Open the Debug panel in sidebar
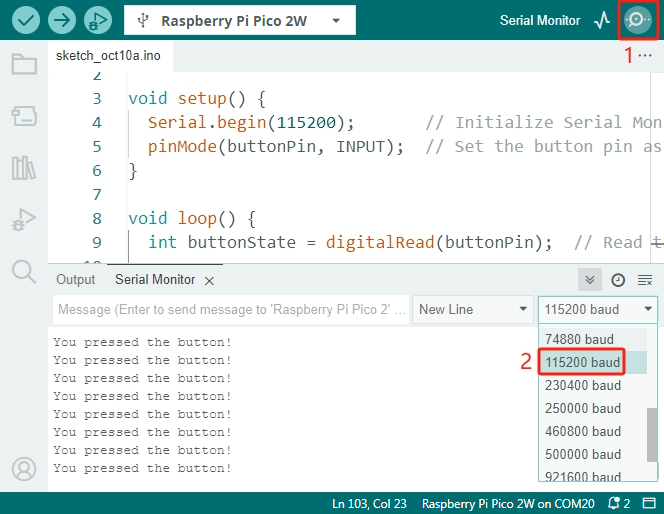The image size is (664, 514). [x=24, y=220]
